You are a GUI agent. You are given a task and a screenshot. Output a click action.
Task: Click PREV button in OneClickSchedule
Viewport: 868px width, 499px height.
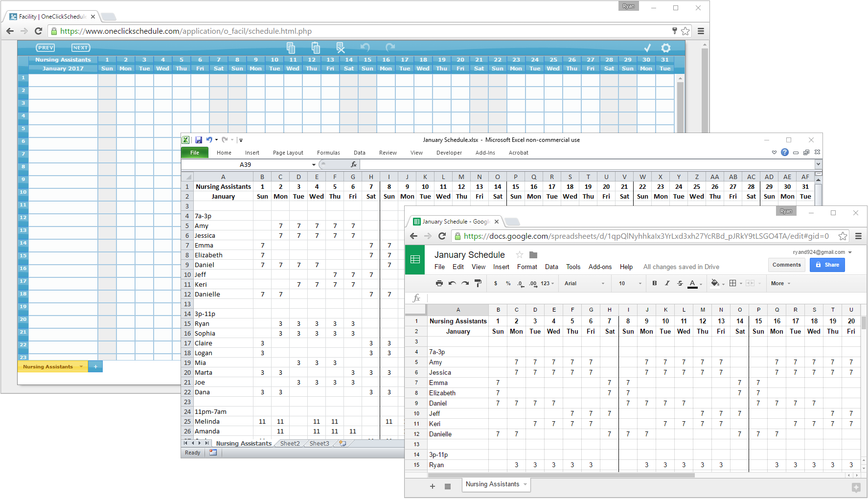point(46,47)
